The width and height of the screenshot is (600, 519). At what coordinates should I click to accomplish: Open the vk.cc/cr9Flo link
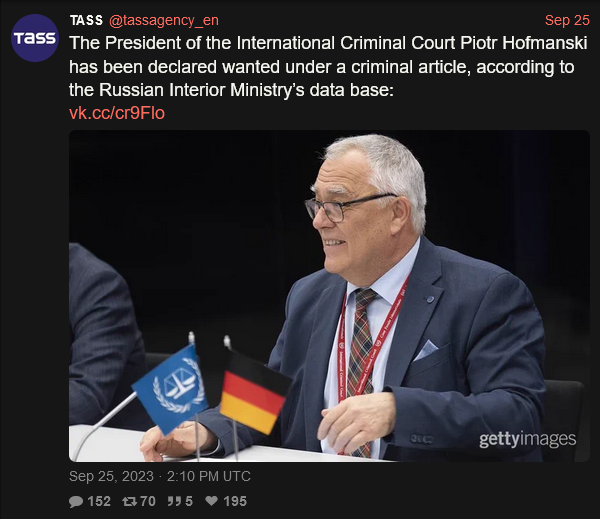click(x=117, y=113)
